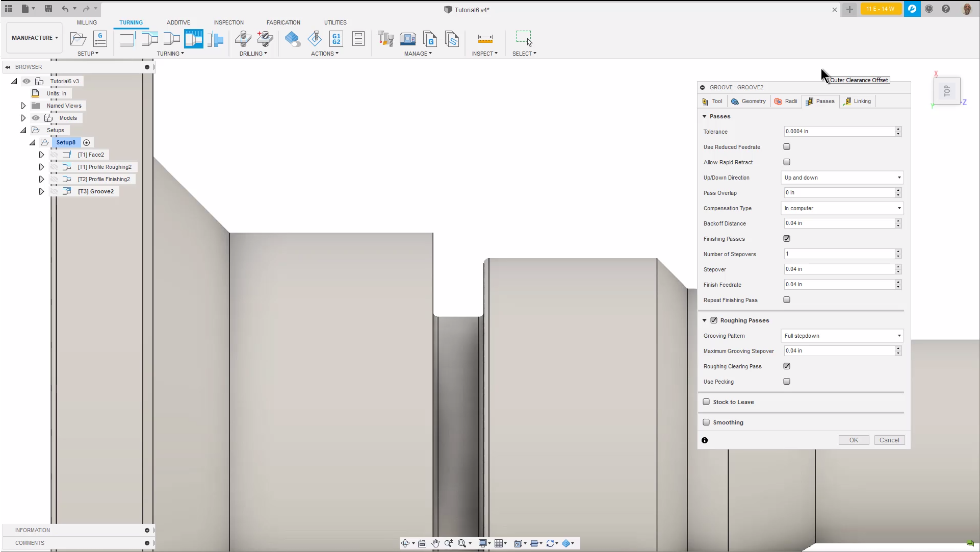Select the Turning Groove tool icon
Screen dimensions: 980x552
click(194, 39)
